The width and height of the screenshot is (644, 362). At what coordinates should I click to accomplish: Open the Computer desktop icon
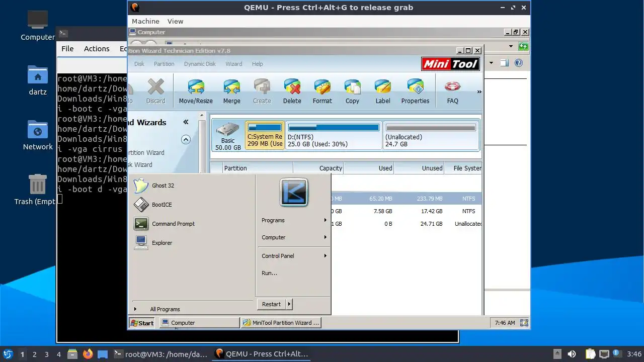pos(38,25)
